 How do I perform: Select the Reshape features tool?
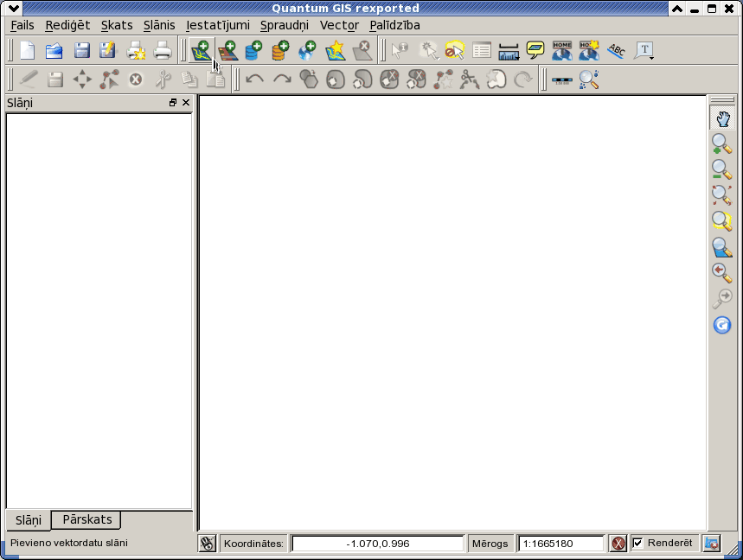pos(443,79)
